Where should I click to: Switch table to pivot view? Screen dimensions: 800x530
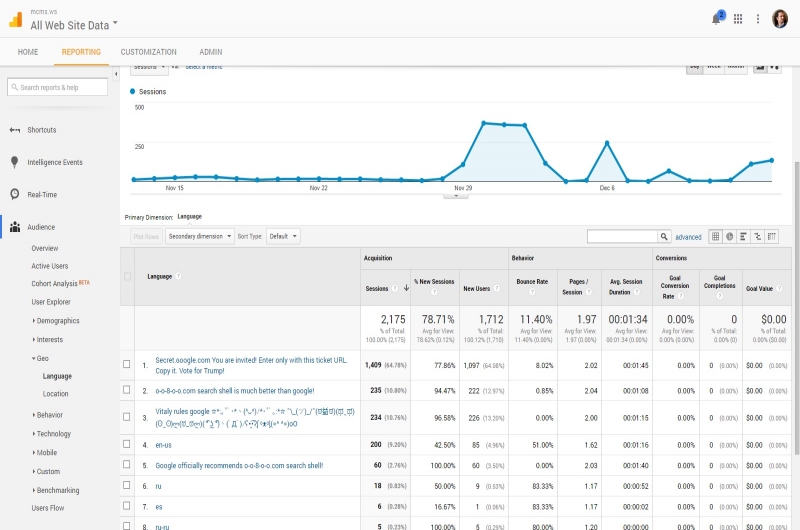[x=771, y=236]
